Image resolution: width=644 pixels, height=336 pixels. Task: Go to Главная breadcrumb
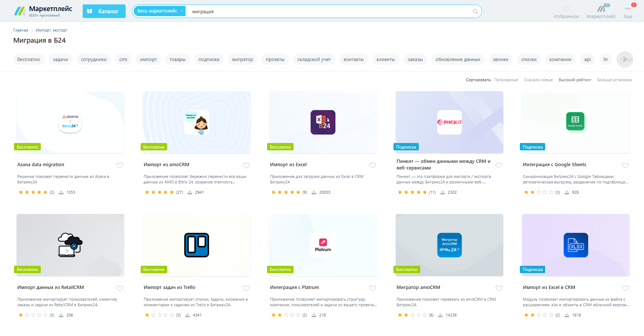tap(21, 30)
